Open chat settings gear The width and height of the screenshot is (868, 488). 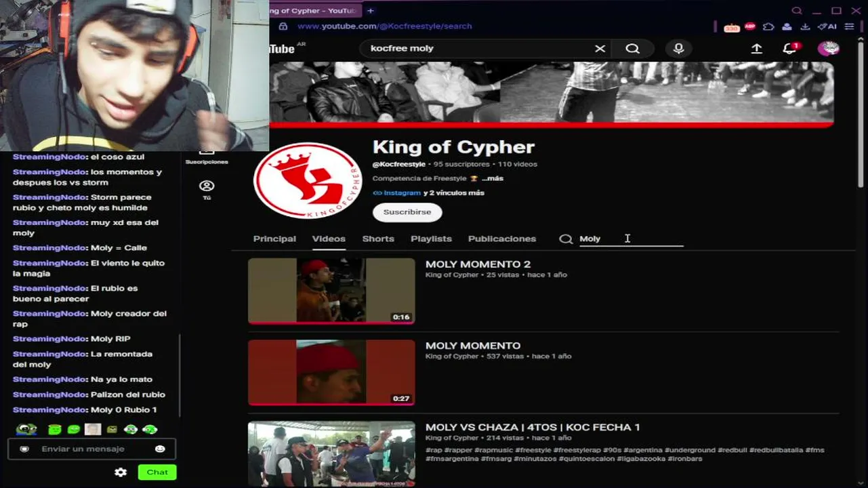pos(121,472)
